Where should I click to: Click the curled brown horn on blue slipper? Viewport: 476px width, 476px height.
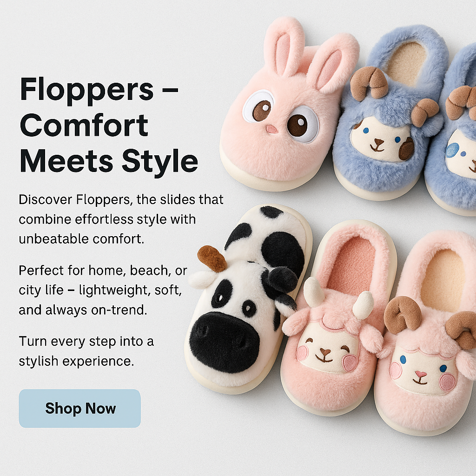(369, 83)
